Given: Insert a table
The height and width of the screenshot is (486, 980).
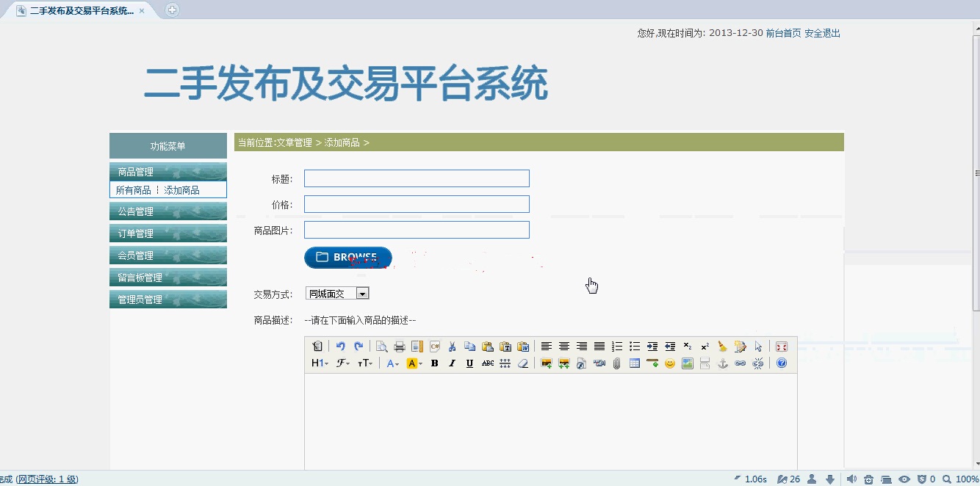Looking at the screenshot, I should tap(635, 363).
